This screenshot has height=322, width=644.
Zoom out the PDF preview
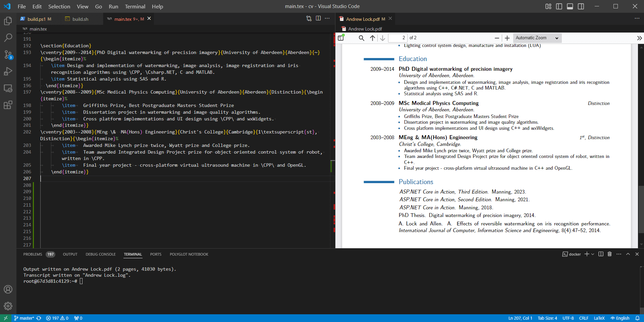[497, 38]
